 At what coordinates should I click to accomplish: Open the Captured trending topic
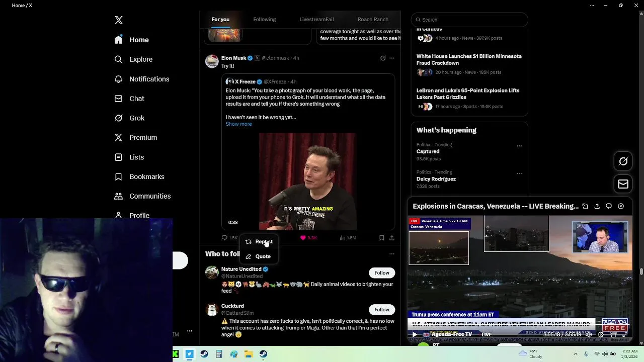point(428,151)
